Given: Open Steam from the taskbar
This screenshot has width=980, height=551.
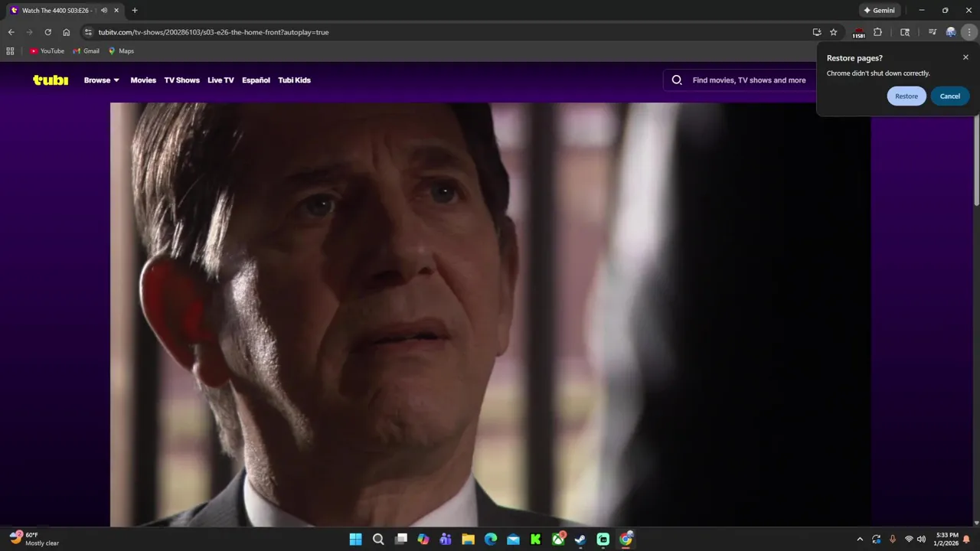Looking at the screenshot, I should (580, 539).
